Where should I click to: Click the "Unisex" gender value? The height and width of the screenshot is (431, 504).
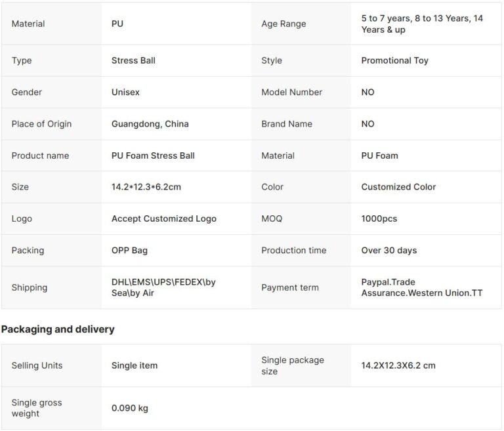click(125, 92)
